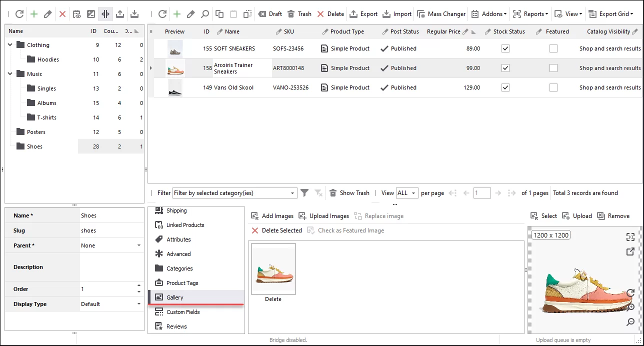Delete the category using the red X icon
Image resolution: width=644 pixels, height=346 pixels.
point(62,13)
